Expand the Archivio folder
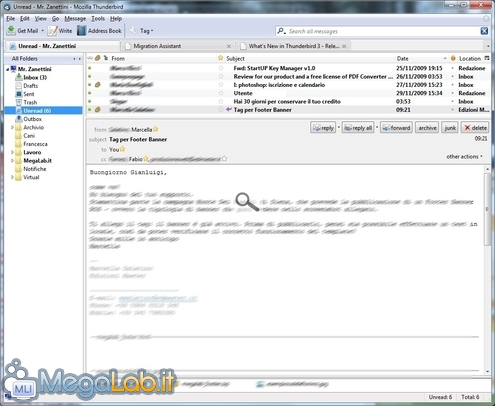495x406 pixels. [12, 127]
